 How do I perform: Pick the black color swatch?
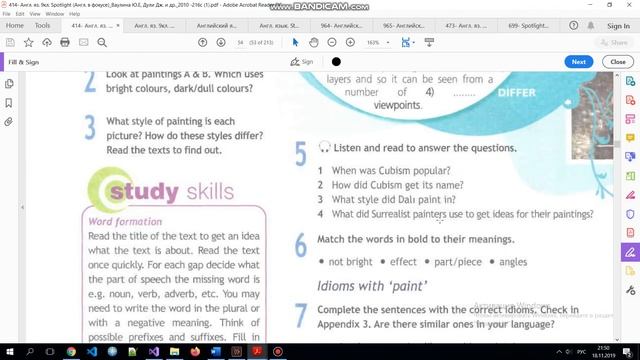pyautogui.click(x=336, y=62)
